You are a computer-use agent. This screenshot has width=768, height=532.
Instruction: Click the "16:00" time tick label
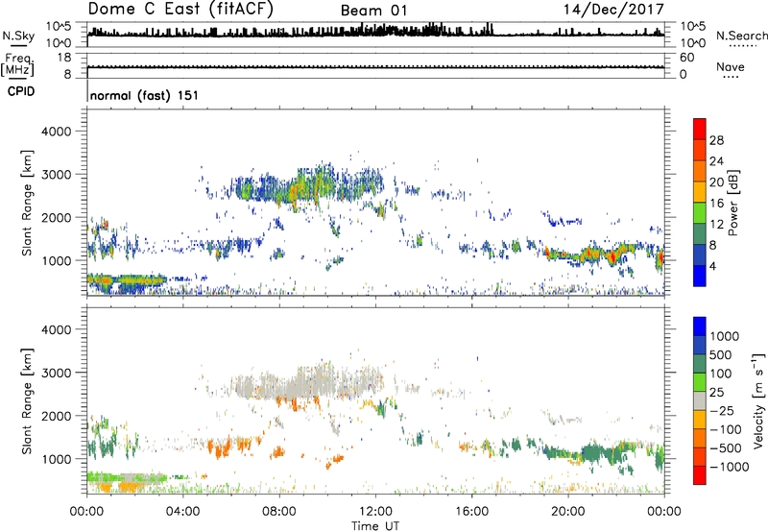coord(471,512)
